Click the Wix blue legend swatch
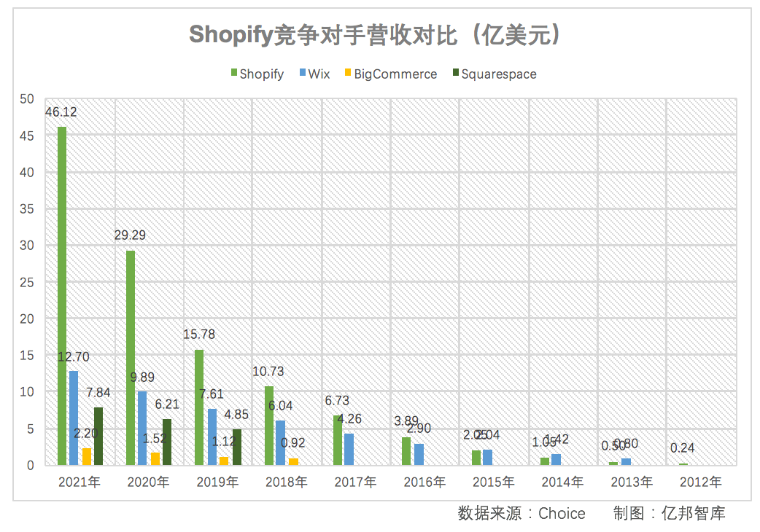 coord(303,73)
